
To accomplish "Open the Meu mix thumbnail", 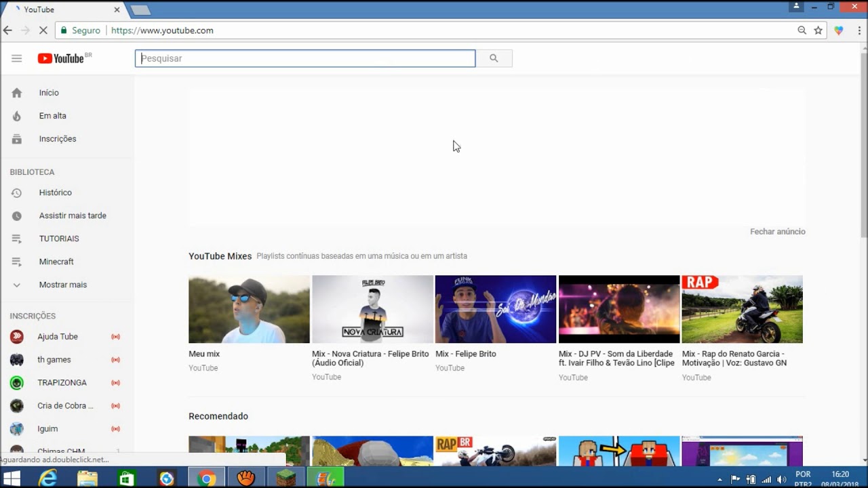I will (249, 309).
